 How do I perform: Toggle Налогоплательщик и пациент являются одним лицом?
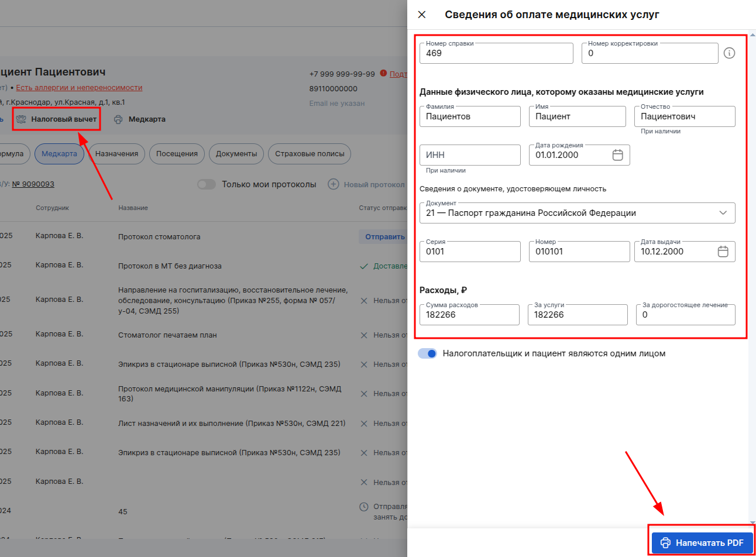[x=427, y=353]
